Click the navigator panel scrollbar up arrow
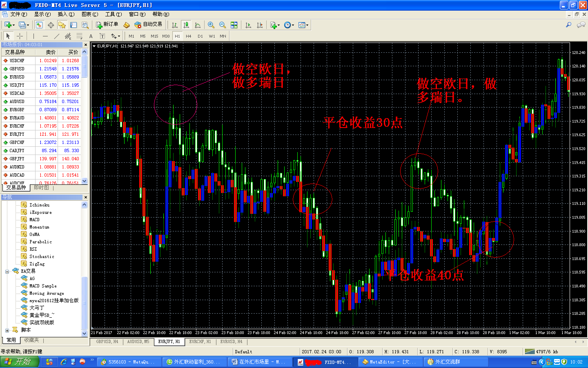Screen dimensions: 588x368 (x=85, y=205)
